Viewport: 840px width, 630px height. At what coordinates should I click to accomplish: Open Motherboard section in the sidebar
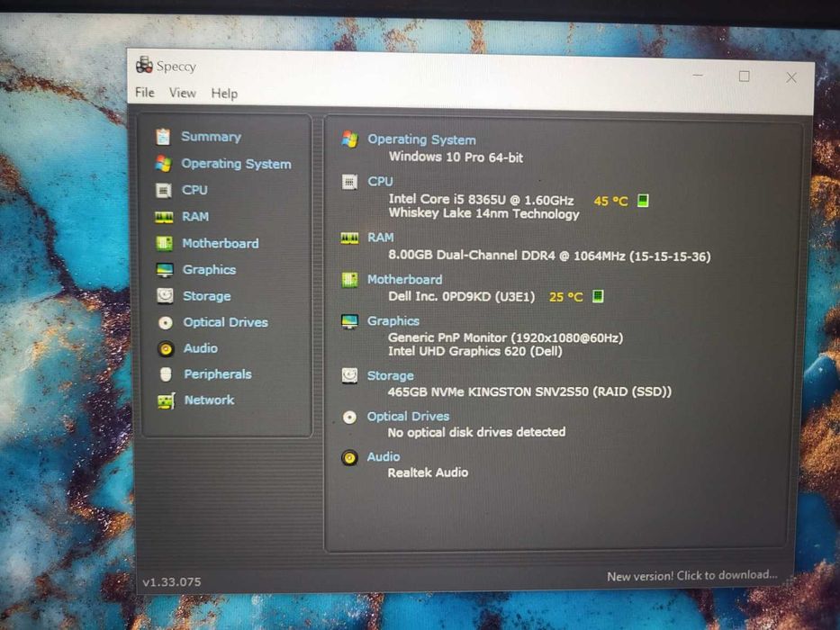(x=221, y=243)
